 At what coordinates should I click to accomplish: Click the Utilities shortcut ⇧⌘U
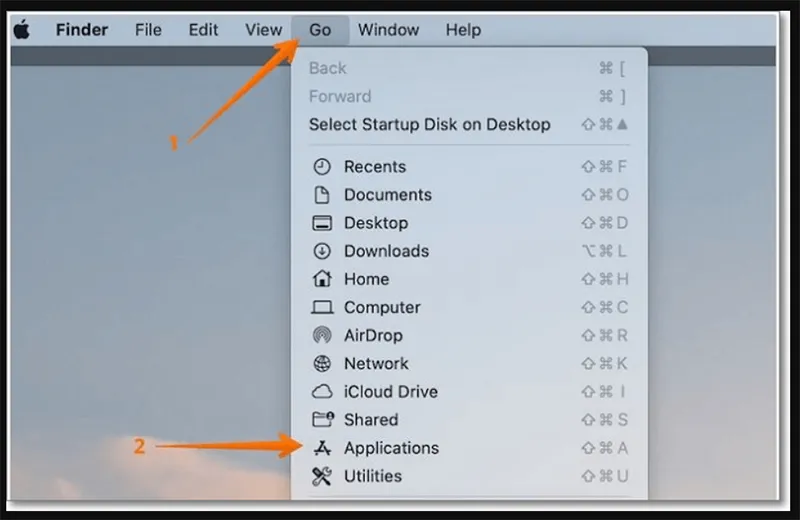tap(605, 476)
